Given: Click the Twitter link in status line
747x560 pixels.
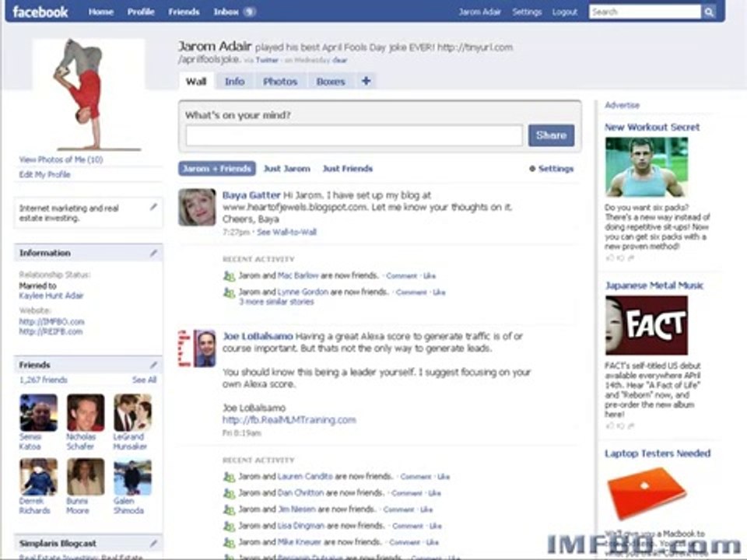Looking at the screenshot, I should click(x=267, y=60).
